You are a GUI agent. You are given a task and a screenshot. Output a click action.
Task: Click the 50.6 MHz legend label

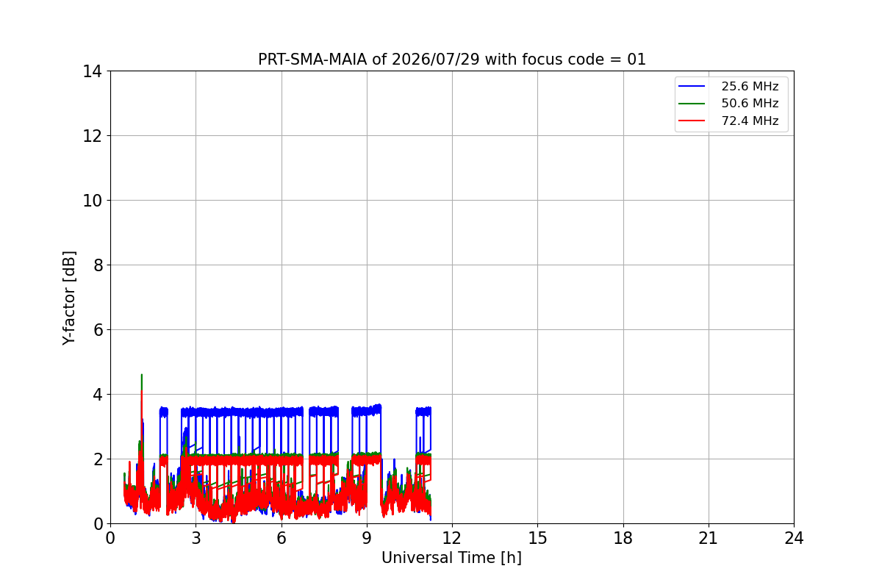(750, 104)
